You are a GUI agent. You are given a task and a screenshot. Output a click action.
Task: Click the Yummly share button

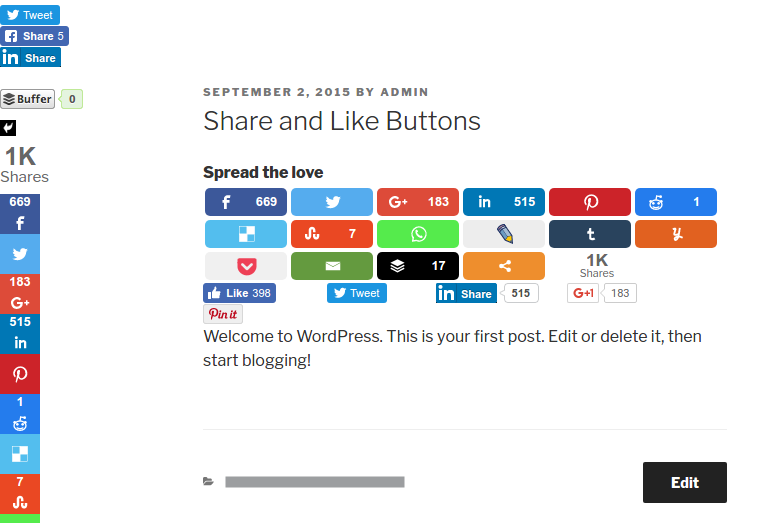tap(676, 234)
